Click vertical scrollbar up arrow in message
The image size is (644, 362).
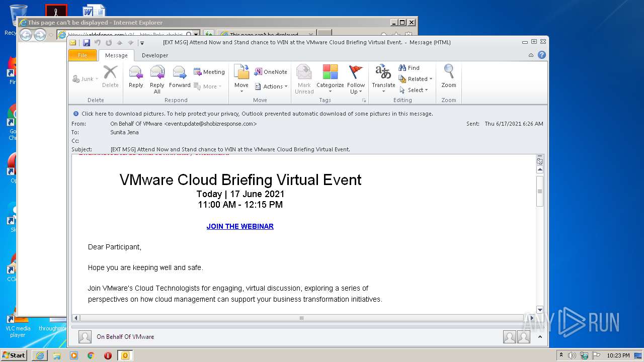540,170
